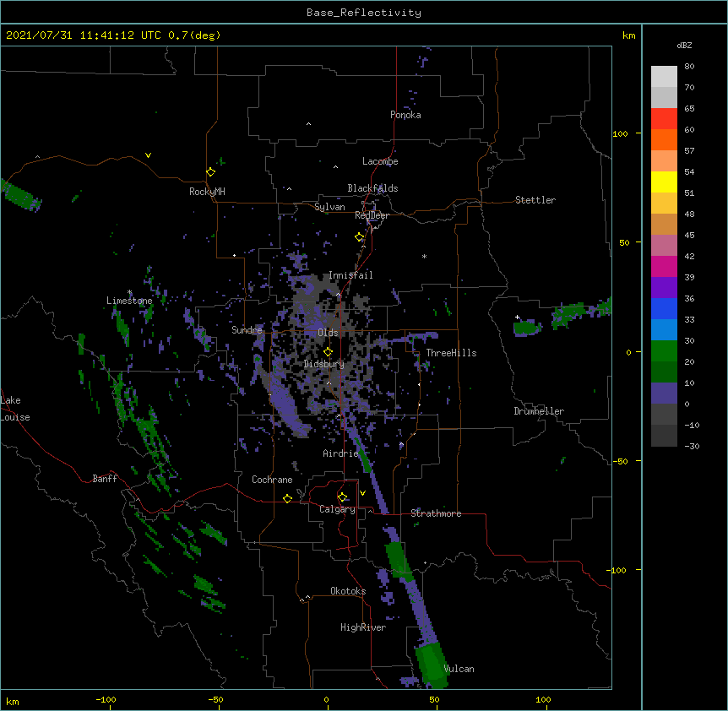This screenshot has height=711, width=728.
Task: Click the Okotoks town label
Action: pyautogui.click(x=348, y=591)
